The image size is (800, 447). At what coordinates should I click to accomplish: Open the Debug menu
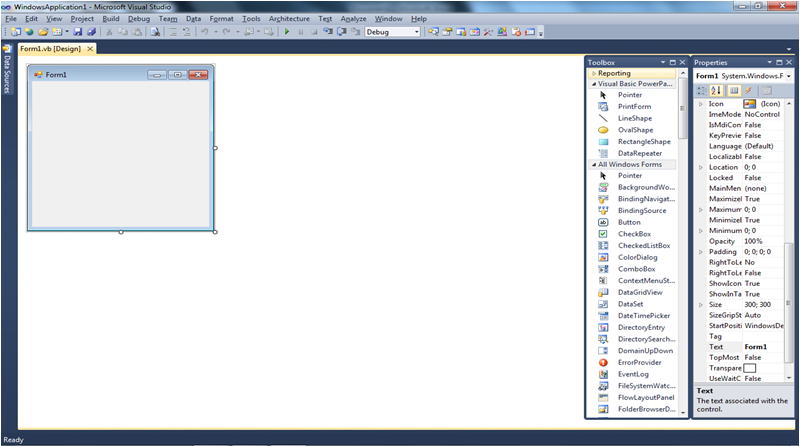tap(139, 18)
